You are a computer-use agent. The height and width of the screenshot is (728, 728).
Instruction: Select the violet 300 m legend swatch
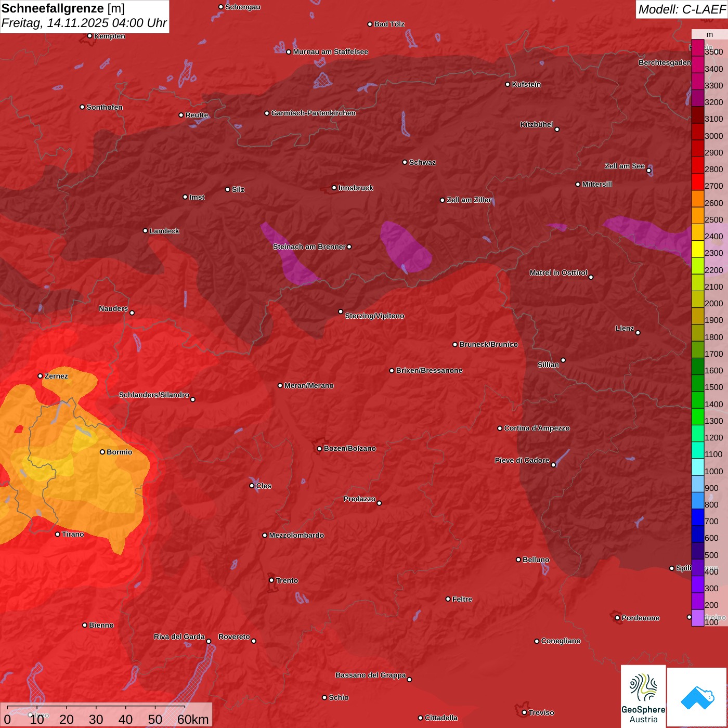(698, 584)
